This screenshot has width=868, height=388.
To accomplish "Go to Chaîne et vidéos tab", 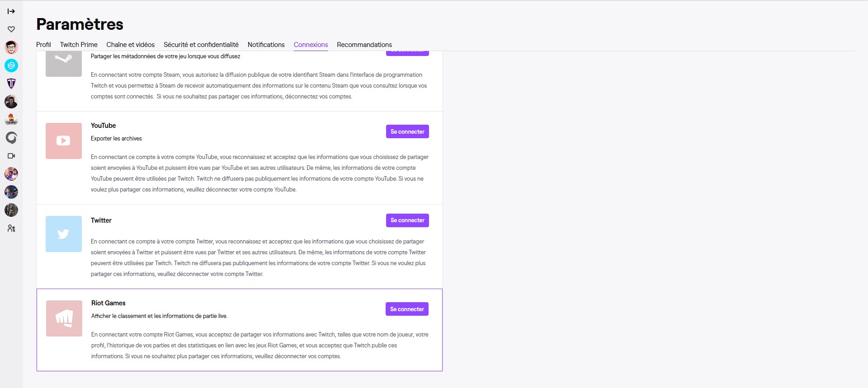I will point(130,45).
